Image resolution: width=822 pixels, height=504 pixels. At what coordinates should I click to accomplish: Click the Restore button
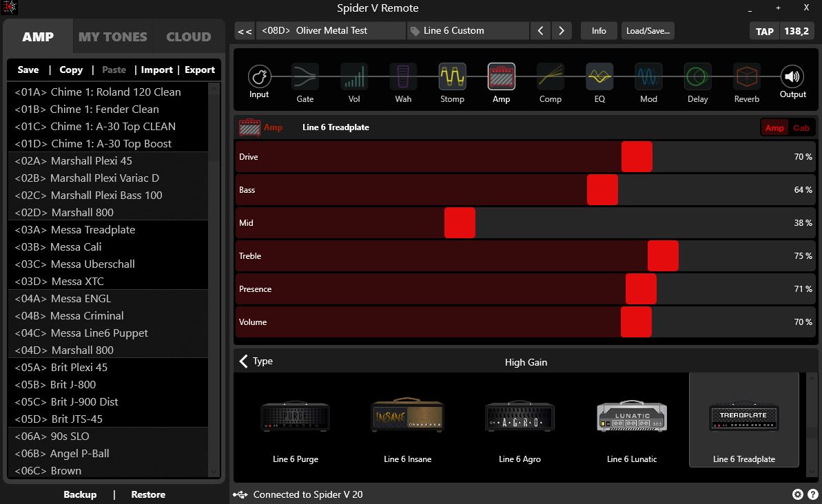point(148,494)
